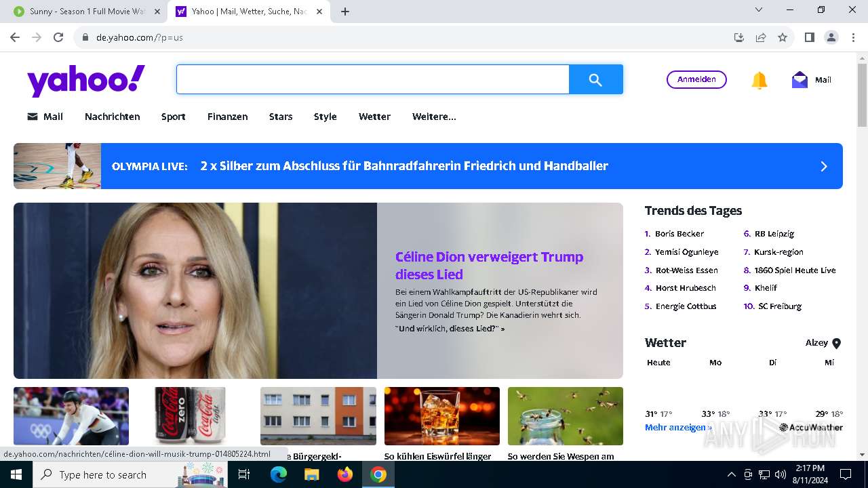Open trend Khelif
868x488 pixels.
[766, 288]
